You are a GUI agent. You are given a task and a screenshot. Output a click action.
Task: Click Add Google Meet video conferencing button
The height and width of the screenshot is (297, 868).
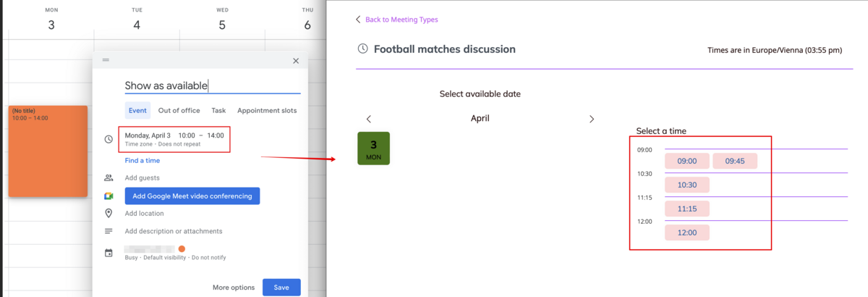192,196
